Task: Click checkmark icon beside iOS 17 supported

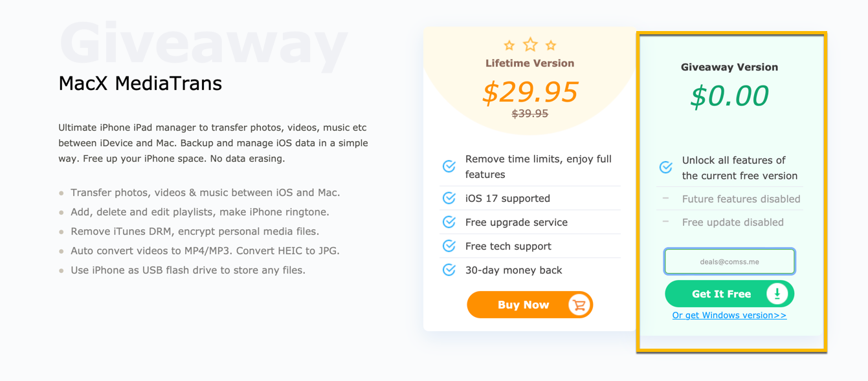Action: 449,198
